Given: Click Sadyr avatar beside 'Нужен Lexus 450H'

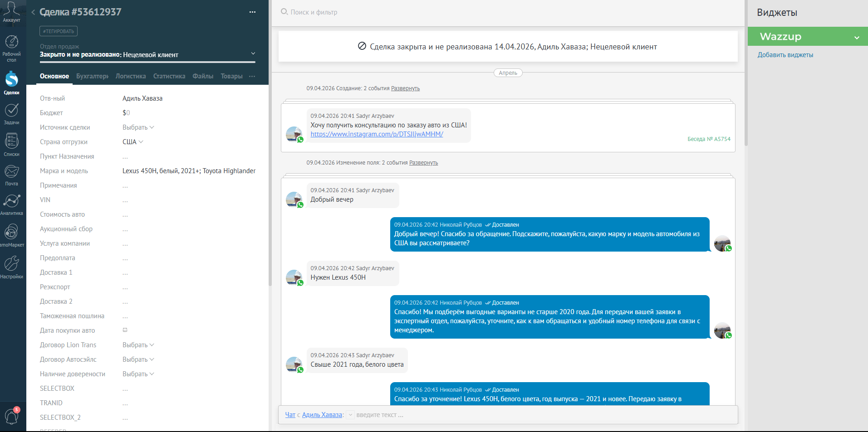Looking at the screenshot, I should [x=294, y=277].
